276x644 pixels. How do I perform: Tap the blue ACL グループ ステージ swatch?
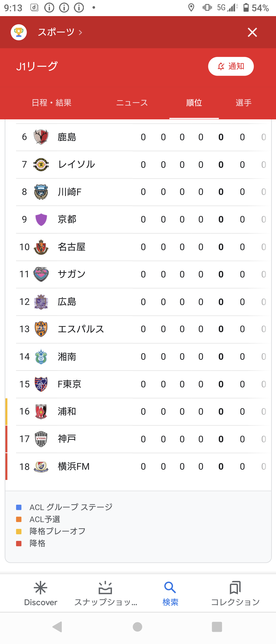coord(19,507)
